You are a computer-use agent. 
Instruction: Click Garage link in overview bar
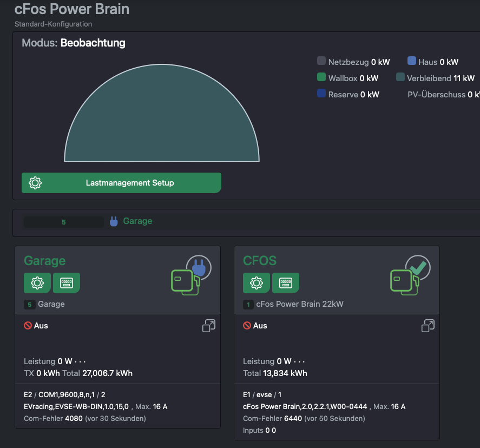pos(137,221)
